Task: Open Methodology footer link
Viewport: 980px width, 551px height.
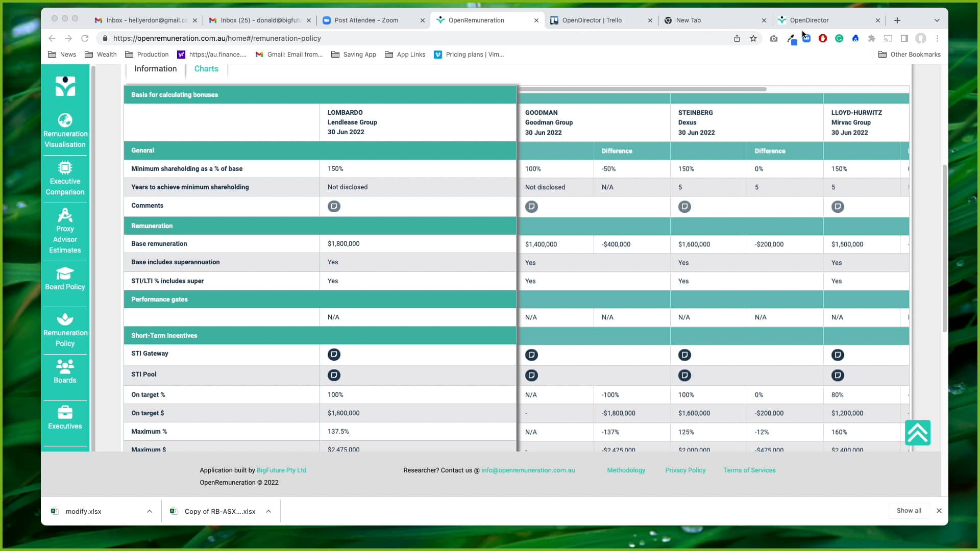Action: 626,470
